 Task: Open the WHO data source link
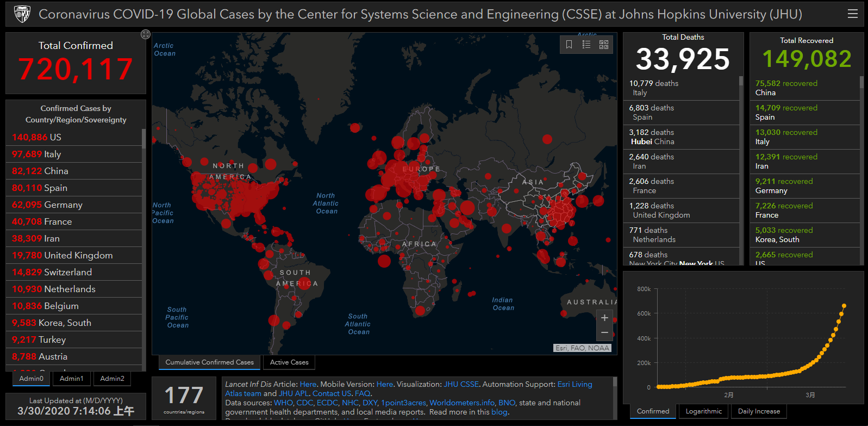[x=283, y=403]
